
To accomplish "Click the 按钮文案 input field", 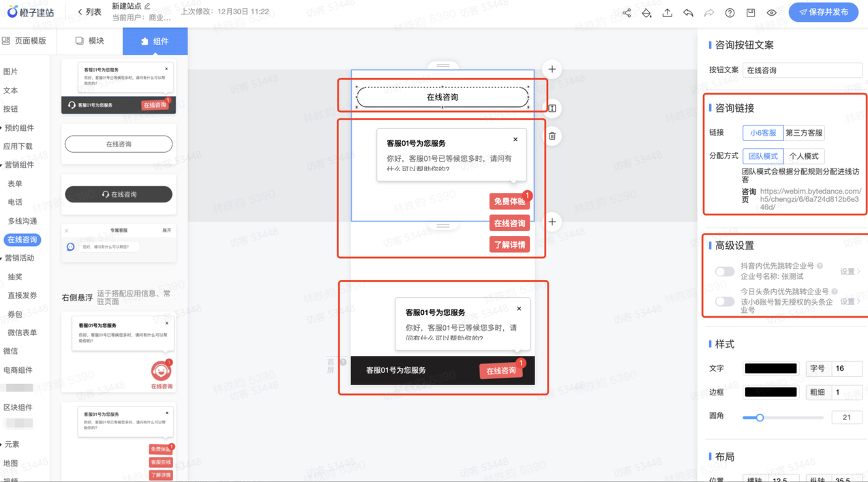I will (x=802, y=70).
